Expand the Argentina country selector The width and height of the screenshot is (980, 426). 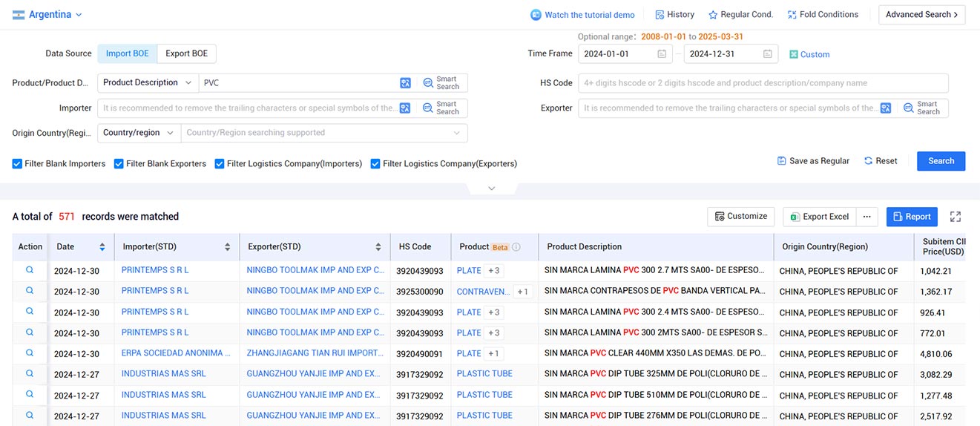point(79,15)
